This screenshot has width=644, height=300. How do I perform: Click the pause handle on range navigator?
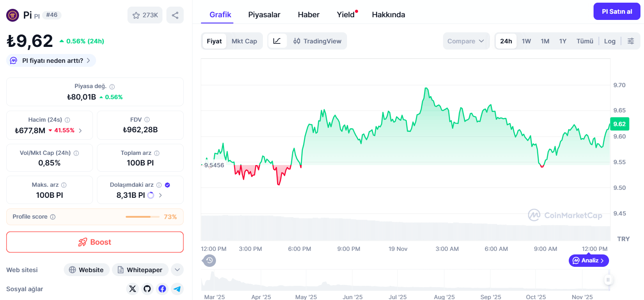608,280
